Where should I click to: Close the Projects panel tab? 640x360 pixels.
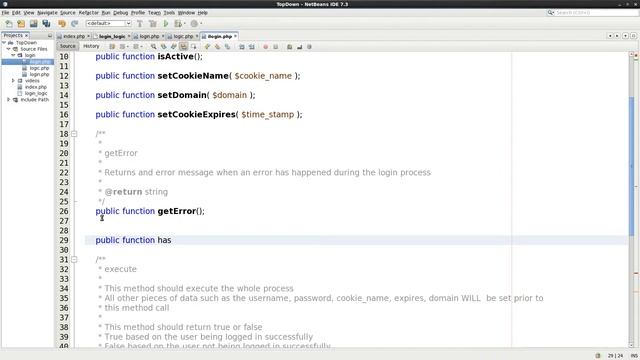[26, 36]
